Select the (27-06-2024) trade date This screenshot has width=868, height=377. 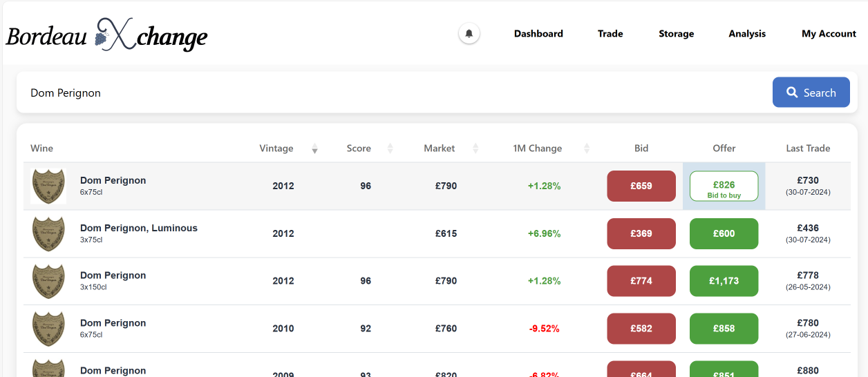coord(808,335)
